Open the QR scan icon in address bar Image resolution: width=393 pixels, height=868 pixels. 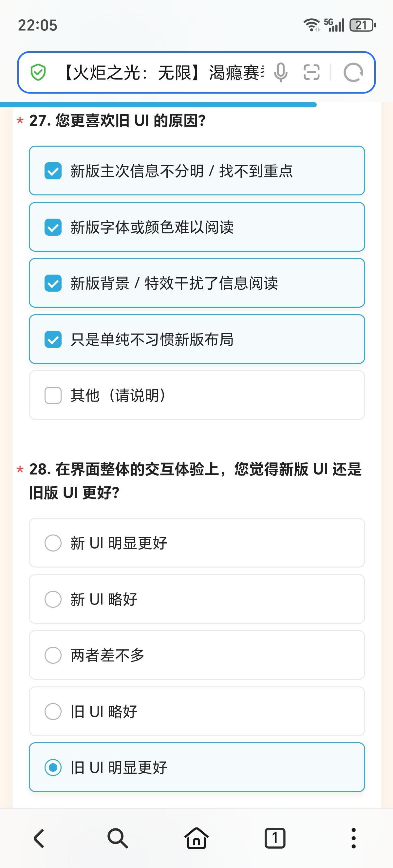[x=311, y=72]
